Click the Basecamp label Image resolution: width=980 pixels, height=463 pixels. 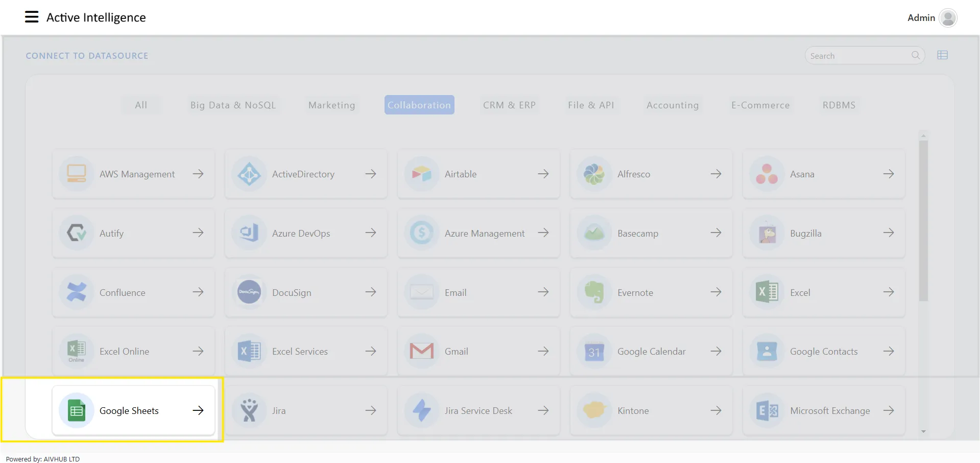coord(638,234)
